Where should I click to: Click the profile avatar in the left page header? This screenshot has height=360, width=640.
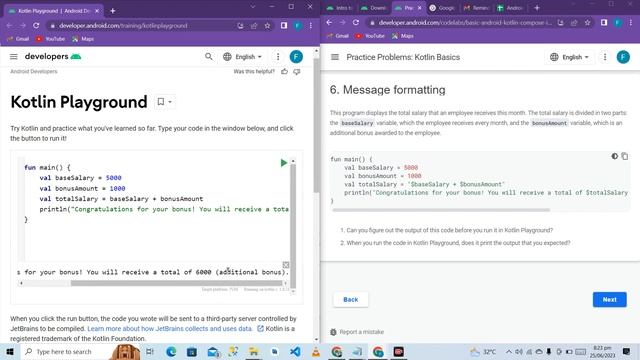pyautogui.click(x=296, y=57)
